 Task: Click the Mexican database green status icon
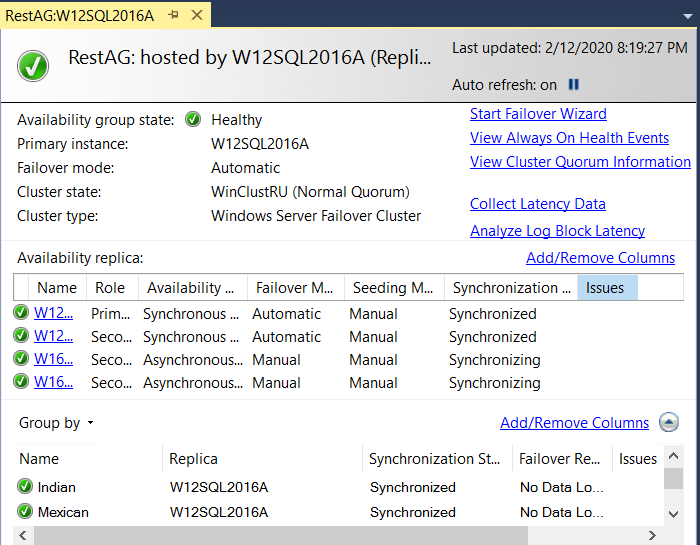(25, 512)
